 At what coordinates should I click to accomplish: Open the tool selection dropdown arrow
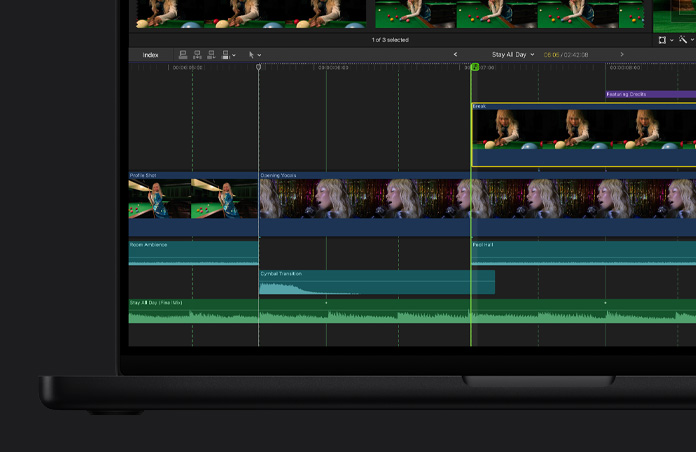[x=259, y=55]
